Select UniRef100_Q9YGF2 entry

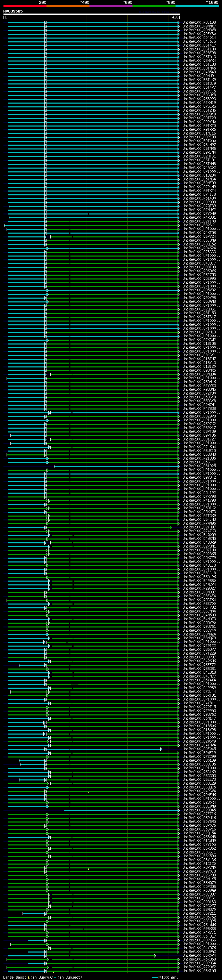coord(199,477)
